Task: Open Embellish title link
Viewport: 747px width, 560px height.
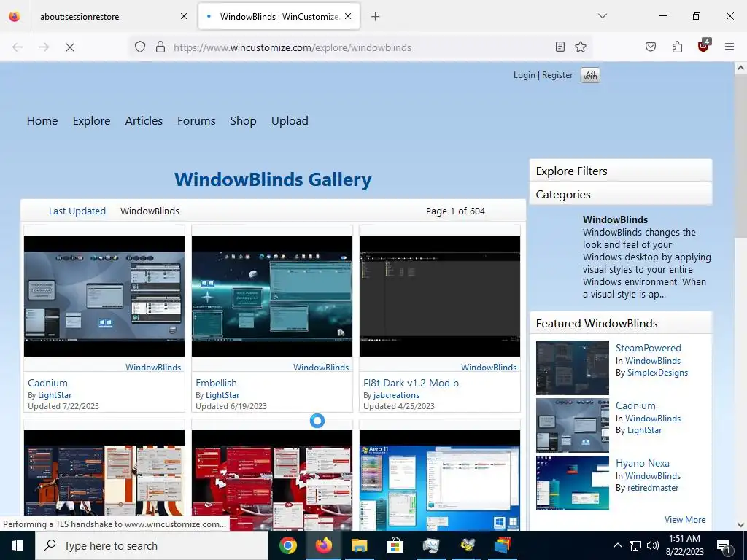Action: coord(216,383)
